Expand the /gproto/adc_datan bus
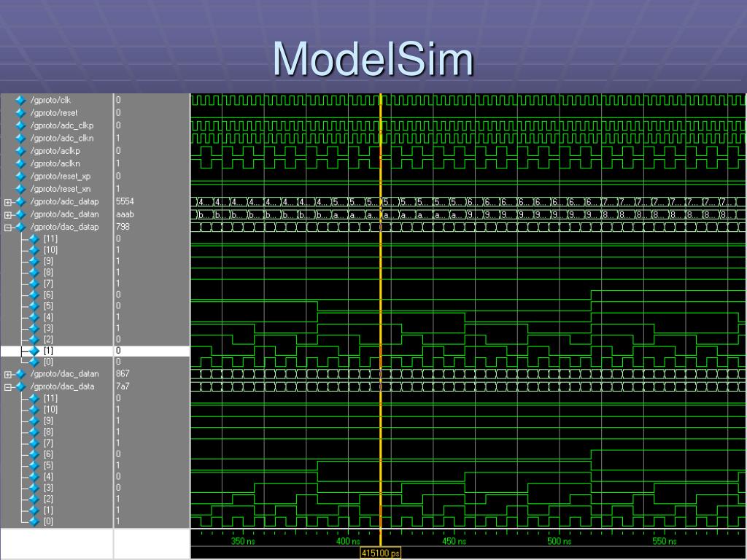Image resolution: width=747 pixels, height=560 pixels. click(7, 215)
